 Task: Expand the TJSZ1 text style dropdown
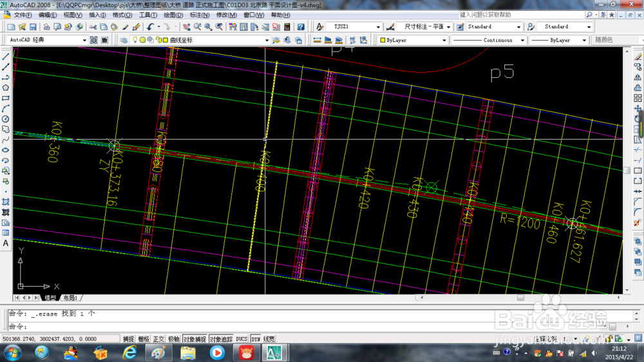coord(378,26)
